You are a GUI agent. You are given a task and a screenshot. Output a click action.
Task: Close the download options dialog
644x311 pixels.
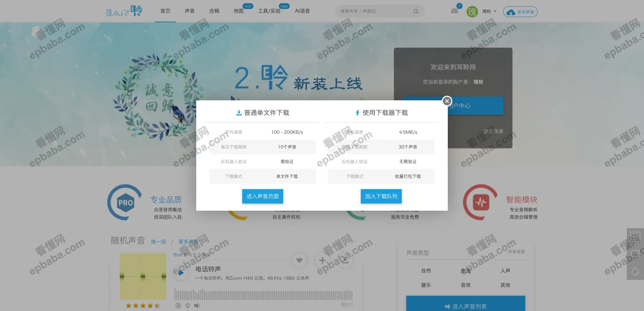coord(447,101)
